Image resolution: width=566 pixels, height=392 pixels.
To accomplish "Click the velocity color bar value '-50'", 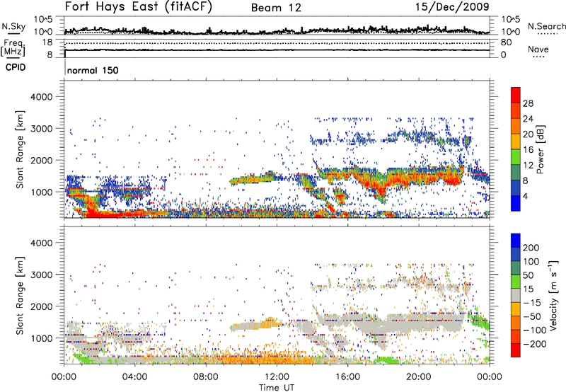I will click(x=533, y=316).
